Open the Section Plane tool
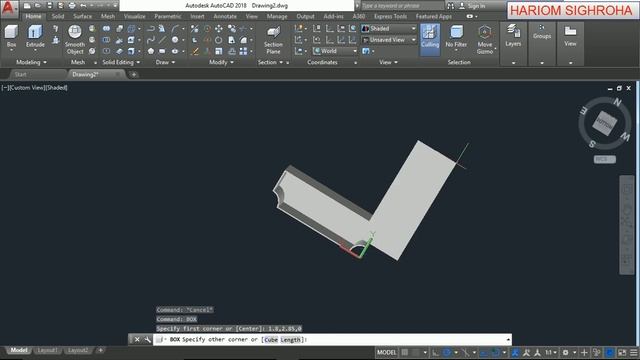 point(273,40)
